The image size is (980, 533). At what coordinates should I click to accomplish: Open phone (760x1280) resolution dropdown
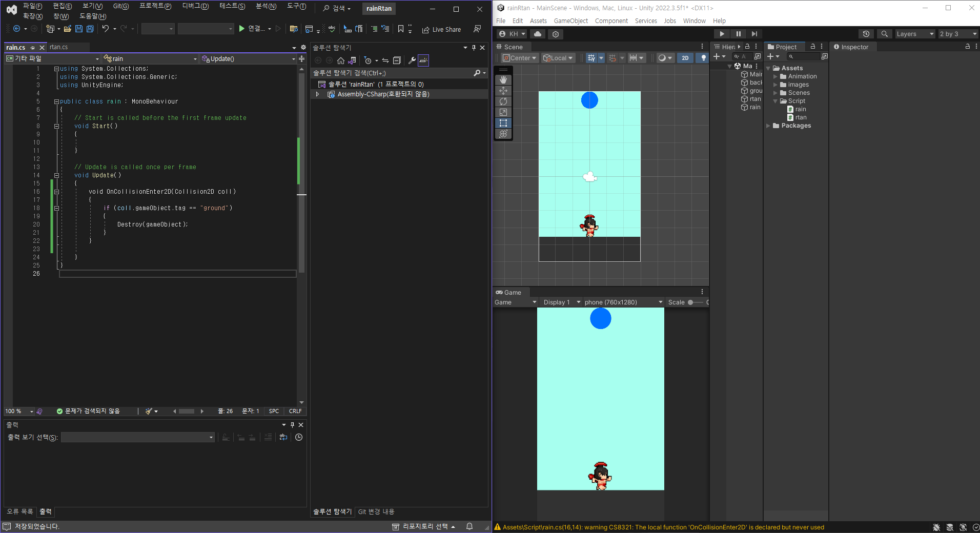point(624,302)
